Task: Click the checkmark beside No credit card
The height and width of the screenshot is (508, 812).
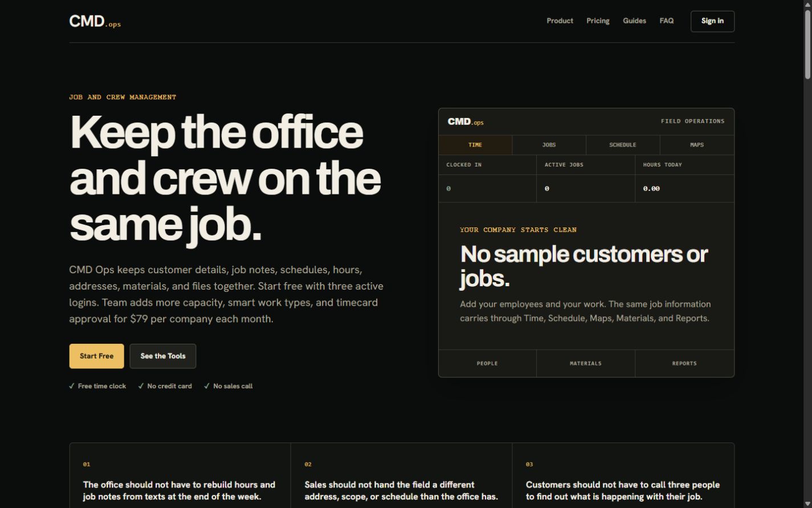Action: [x=141, y=386]
